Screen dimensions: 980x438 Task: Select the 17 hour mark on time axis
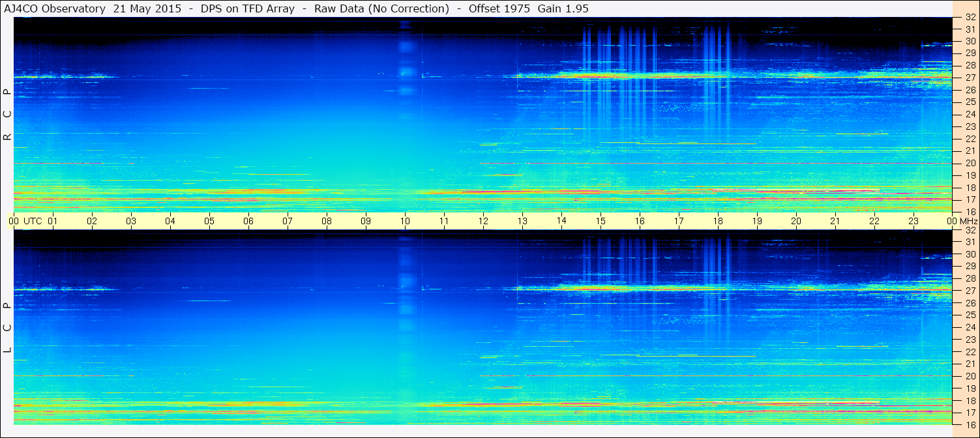click(679, 221)
